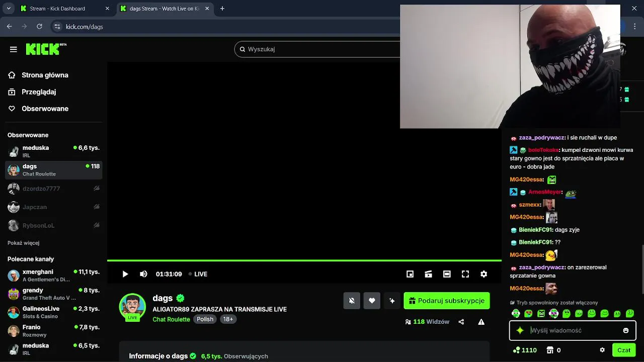Click green sparkle in chat input
This screenshot has height=362, width=644.
click(x=520, y=330)
